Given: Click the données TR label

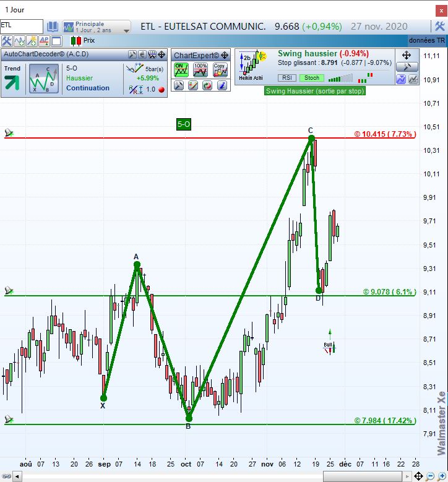Looking at the screenshot, I should coord(427,40).
